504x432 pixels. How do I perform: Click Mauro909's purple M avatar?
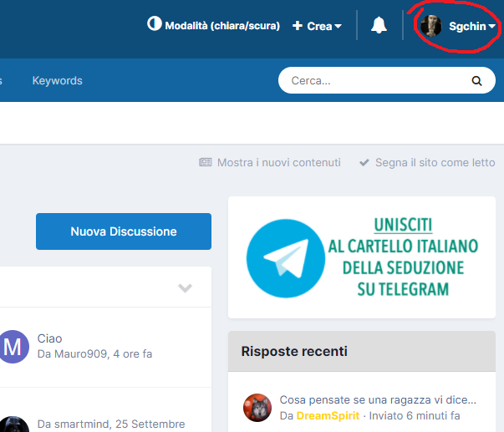[x=13, y=347]
